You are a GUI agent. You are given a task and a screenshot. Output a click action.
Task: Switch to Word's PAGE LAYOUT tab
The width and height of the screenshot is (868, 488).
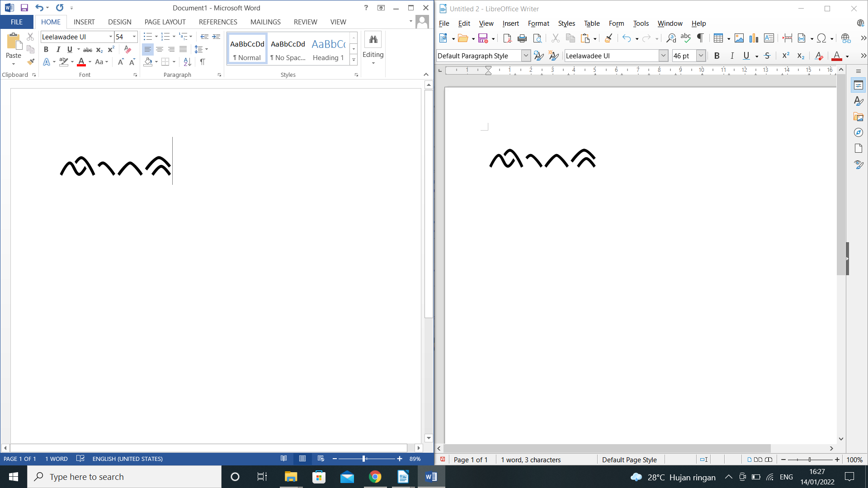pyautogui.click(x=165, y=22)
